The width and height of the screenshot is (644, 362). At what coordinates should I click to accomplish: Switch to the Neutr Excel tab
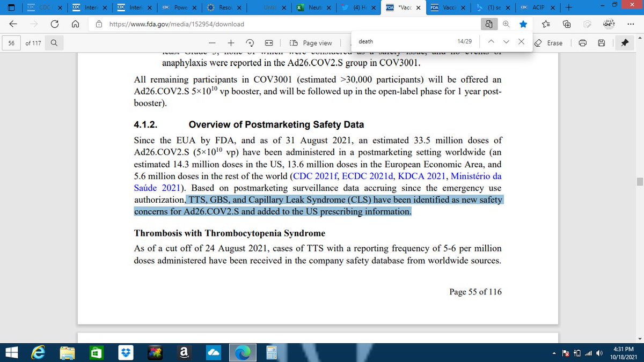[314, 8]
